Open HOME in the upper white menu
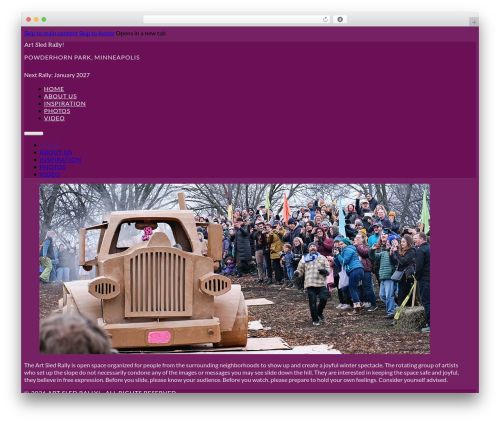This screenshot has width=500, height=423. 54,89
